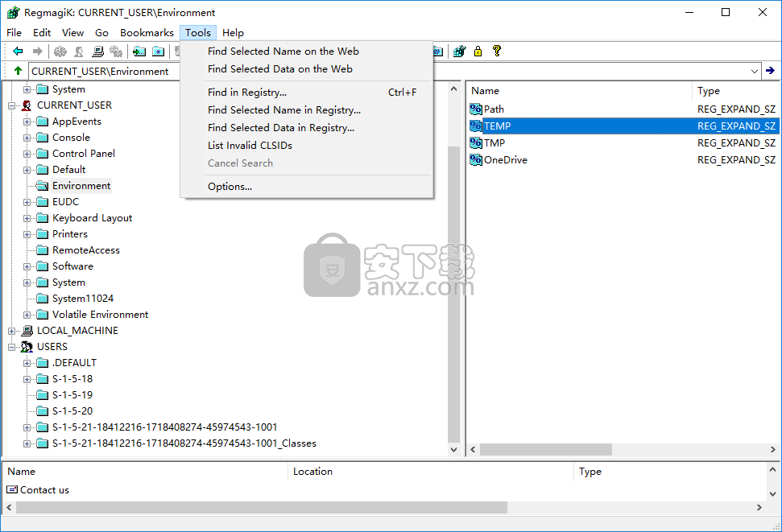The width and height of the screenshot is (782, 532).
Task: Click the up-one-level green arrow icon
Action: [x=16, y=70]
